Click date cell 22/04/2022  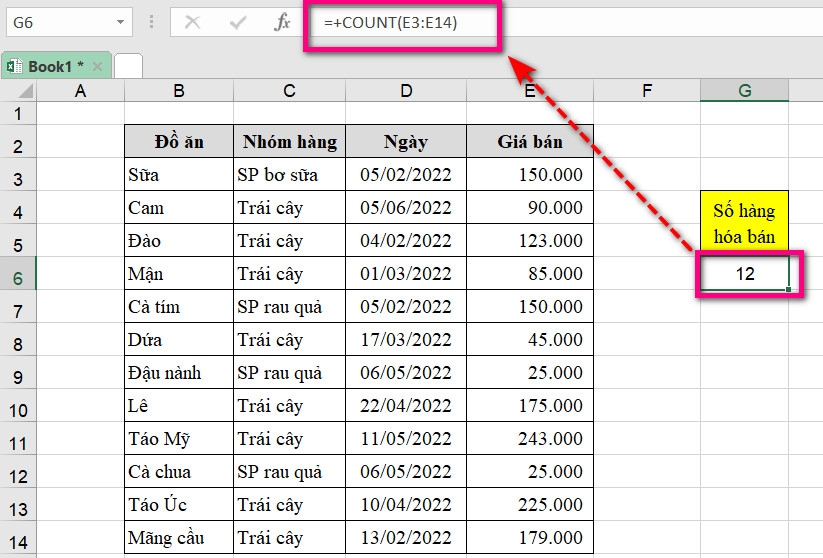tap(406, 405)
